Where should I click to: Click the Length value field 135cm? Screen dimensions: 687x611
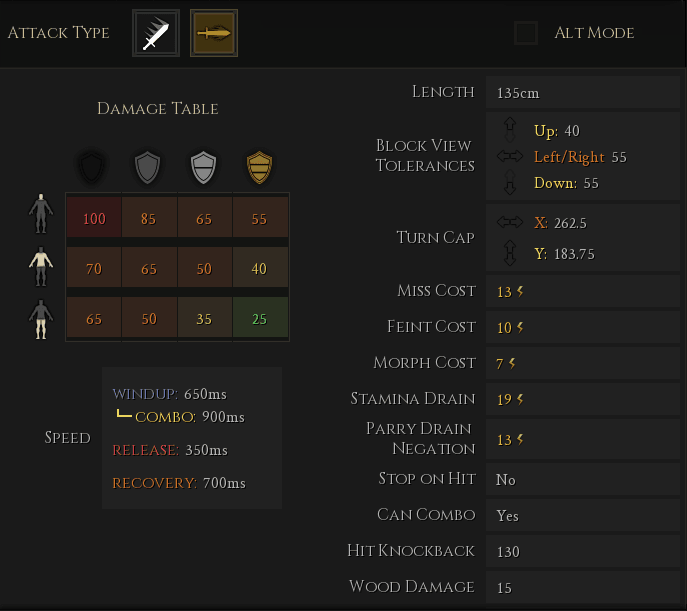582,93
